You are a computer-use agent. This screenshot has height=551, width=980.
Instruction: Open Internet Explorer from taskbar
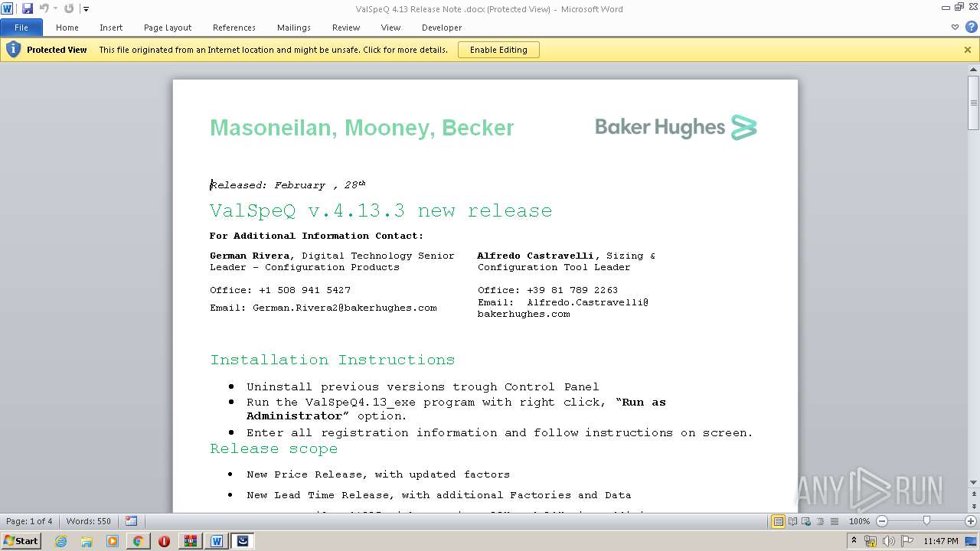click(x=60, y=541)
